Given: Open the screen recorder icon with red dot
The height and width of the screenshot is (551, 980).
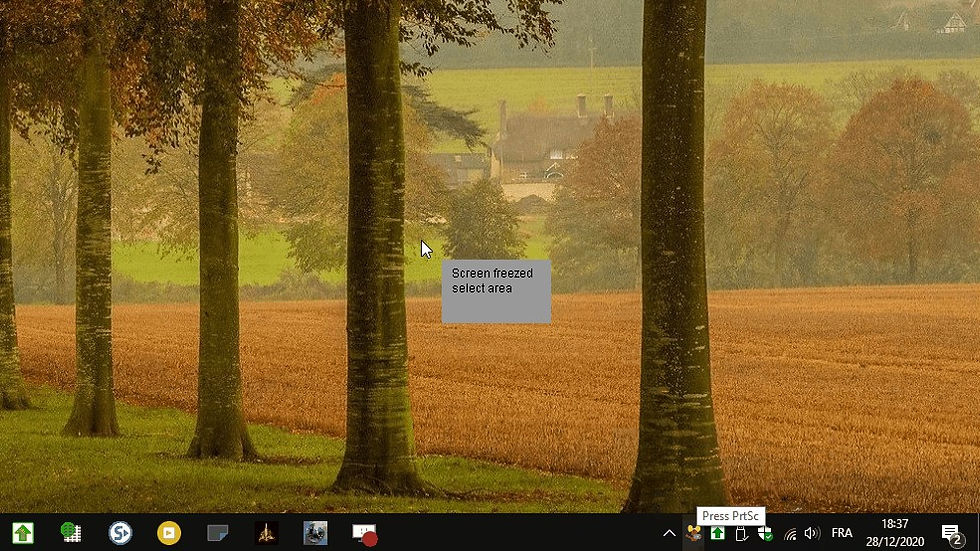Looking at the screenshot, I should pos(365,534).
